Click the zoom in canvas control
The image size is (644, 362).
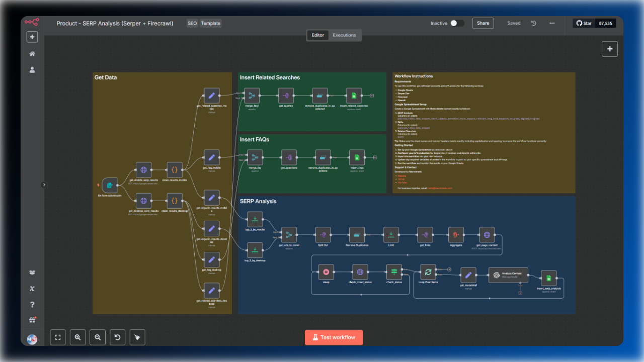77,337
